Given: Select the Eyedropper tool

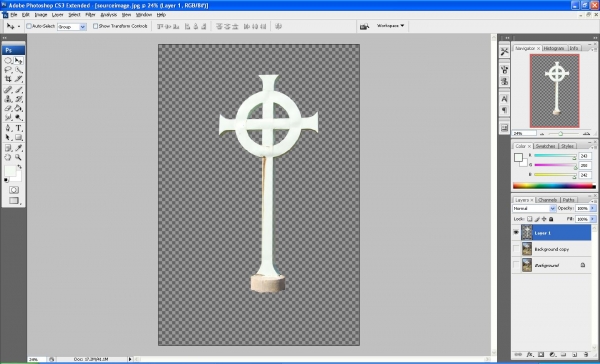Looking at the screenshot, I should (19, 148).
